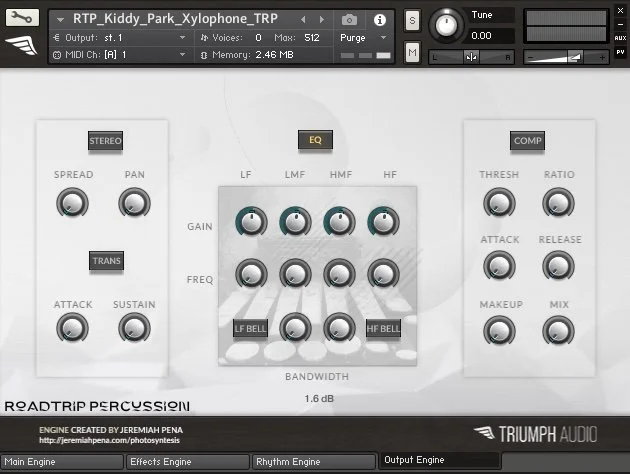Click the compressor MIX knob
630x474 pixels.
pos(558,331)
